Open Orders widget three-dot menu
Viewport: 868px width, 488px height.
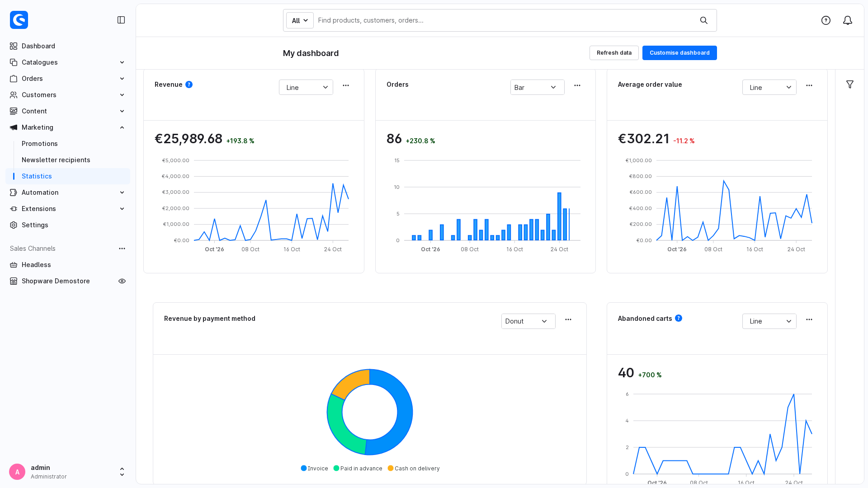tap(577, 85)
